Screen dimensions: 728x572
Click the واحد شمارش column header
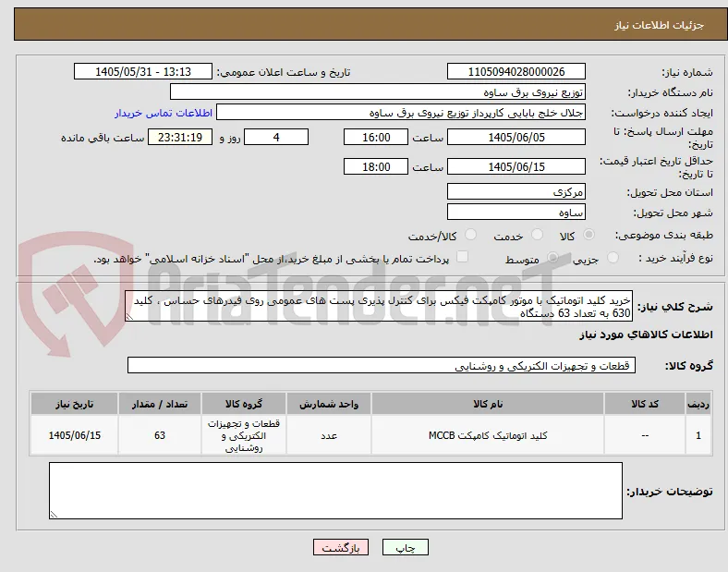[x=329, y=404]
